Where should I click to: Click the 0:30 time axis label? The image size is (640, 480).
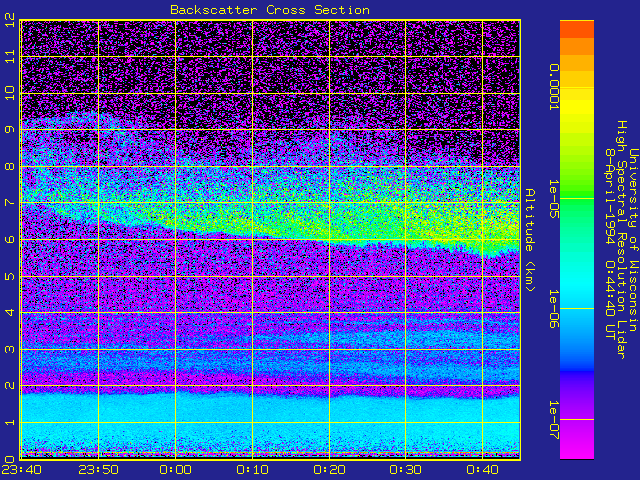(x=405, y=470)
